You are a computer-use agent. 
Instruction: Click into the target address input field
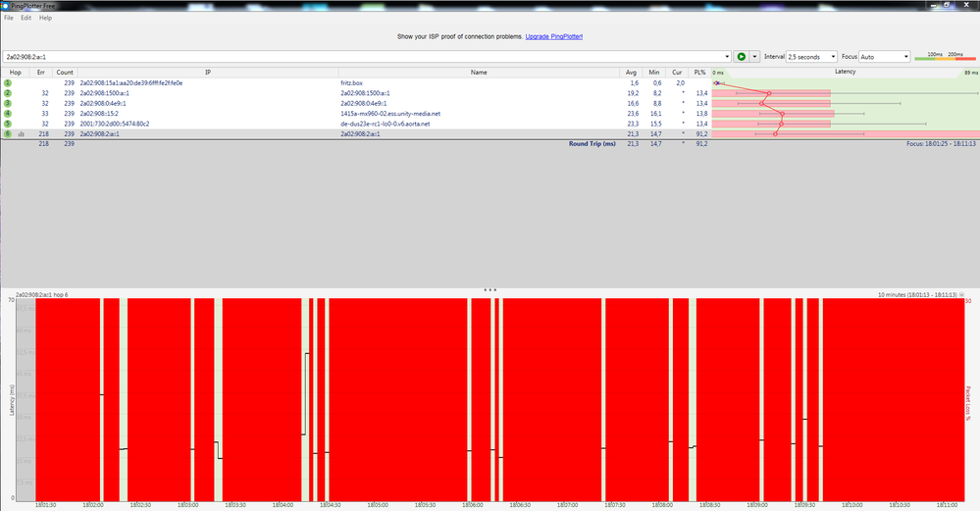tap(363, 56)
